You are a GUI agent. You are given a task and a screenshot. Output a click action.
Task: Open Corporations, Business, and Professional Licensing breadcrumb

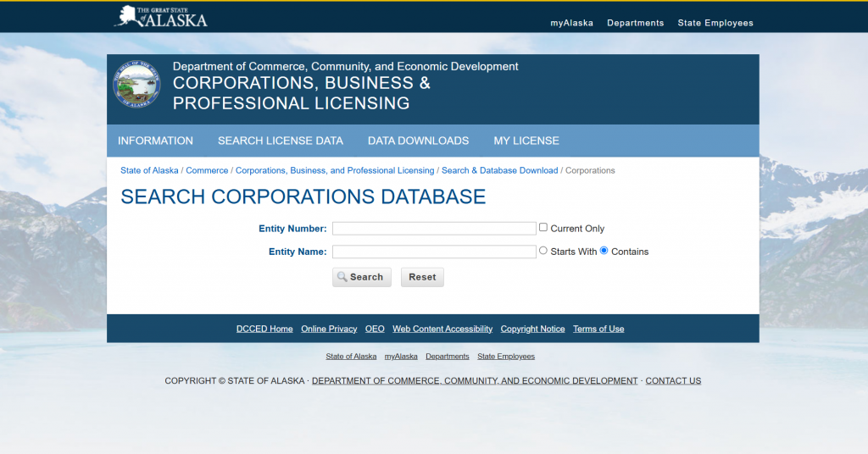coord(335,170)
